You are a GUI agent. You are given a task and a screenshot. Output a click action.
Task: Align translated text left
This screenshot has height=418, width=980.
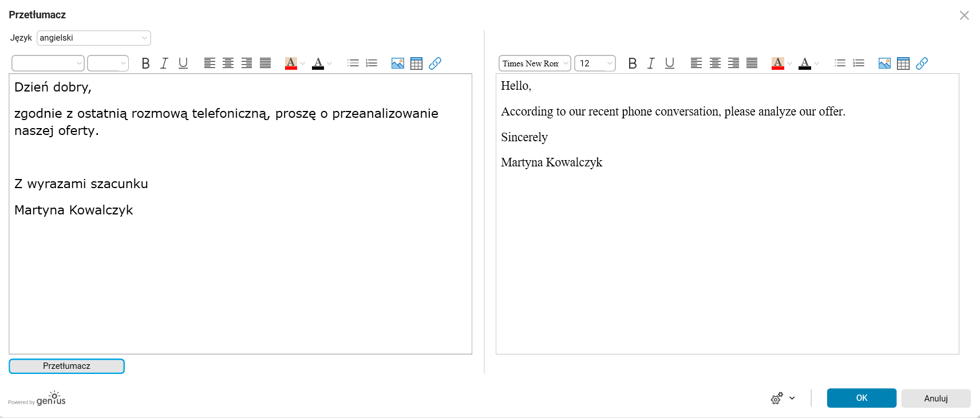pos(696,63)
